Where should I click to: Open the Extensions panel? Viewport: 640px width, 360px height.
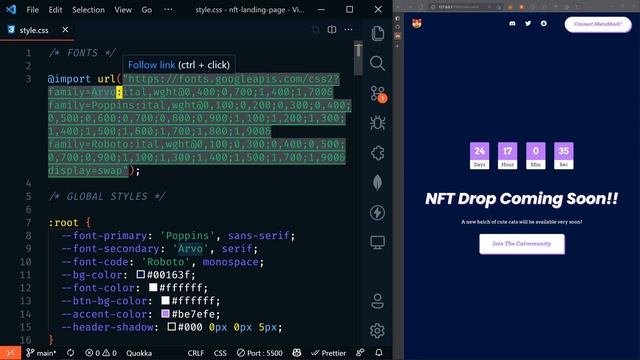click(x=378, y=153)
